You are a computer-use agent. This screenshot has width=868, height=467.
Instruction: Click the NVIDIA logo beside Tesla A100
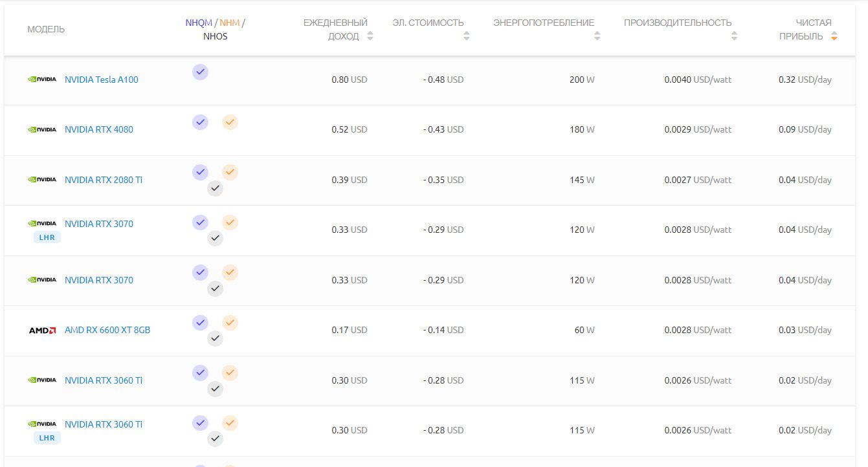[x=42, y=80]
